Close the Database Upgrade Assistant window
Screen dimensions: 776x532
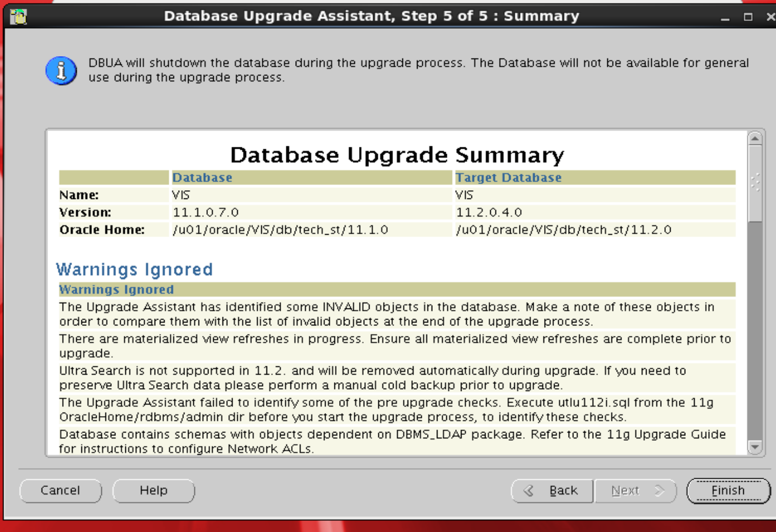tap(770, 17)
